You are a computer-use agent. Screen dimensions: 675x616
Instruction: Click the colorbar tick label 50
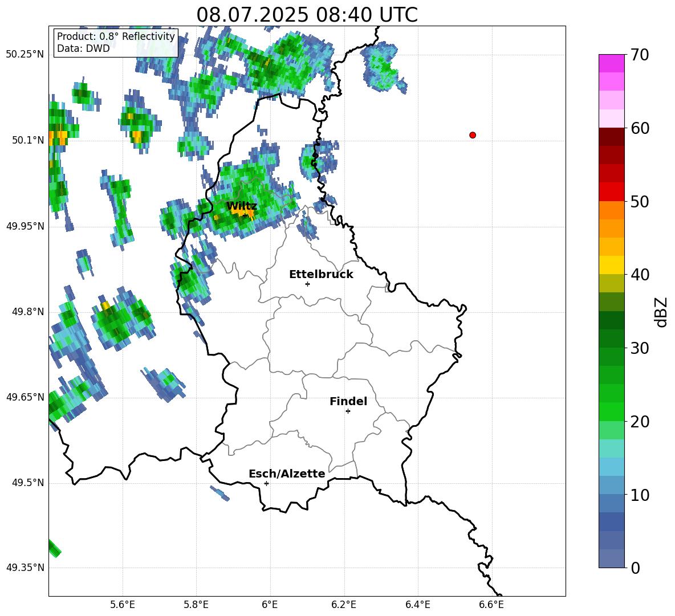[x=639, y=201]
